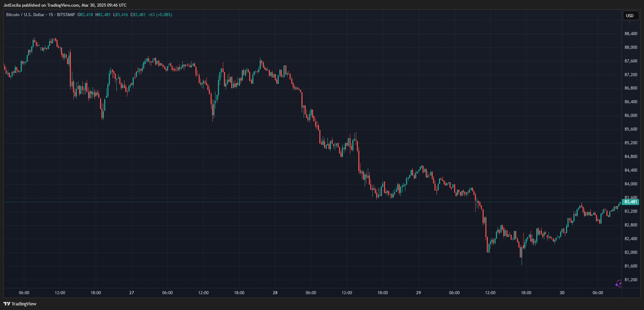The image size is (644, 310).
Task: Select date 28 on the time axis
Action: [x=275, y=293]
